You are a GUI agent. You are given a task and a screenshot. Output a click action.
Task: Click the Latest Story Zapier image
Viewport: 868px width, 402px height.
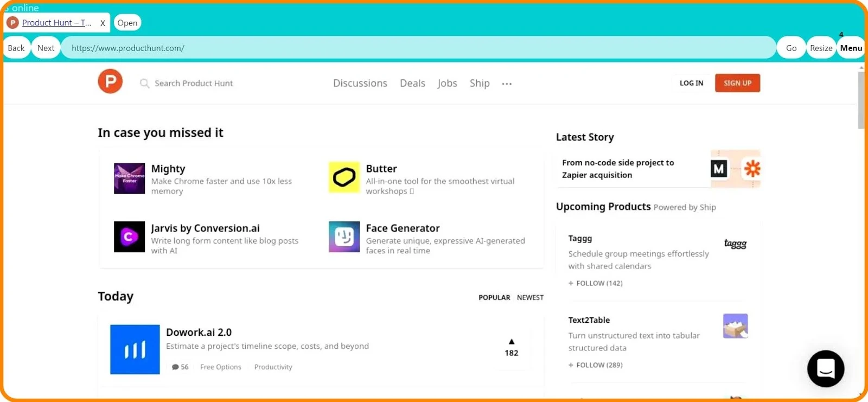tap(736, 169)
